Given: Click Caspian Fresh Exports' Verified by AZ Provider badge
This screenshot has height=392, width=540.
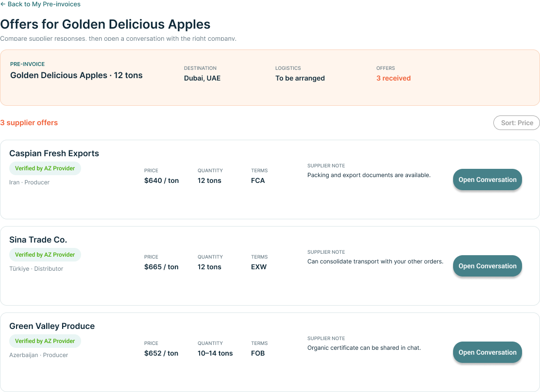Looking at the screenshot, I should [x=45, y=168].
